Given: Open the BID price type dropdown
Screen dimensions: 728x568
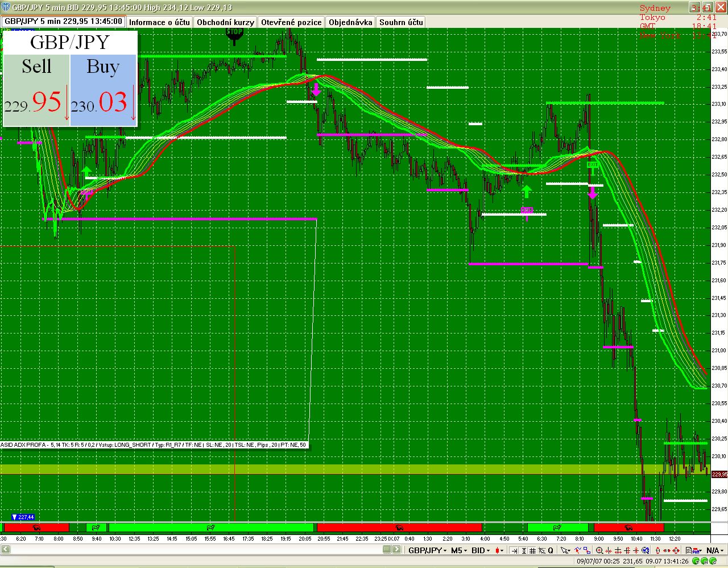Looking at the screenshot, I should 481,550.
